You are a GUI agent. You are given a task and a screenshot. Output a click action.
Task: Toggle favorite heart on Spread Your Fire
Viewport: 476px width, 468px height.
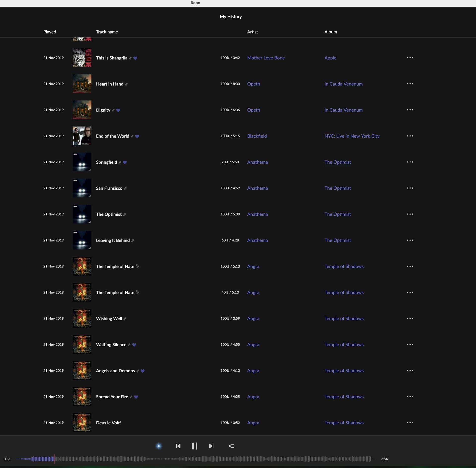pyautogui.click(x=136, y=397)
